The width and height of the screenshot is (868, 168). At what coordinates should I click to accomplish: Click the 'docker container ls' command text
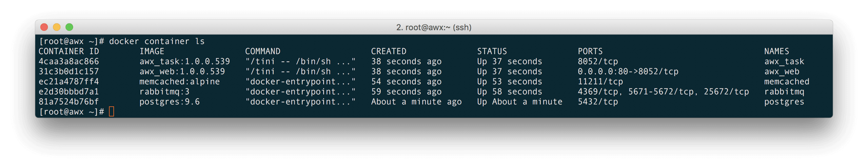(x=157, y=41)
